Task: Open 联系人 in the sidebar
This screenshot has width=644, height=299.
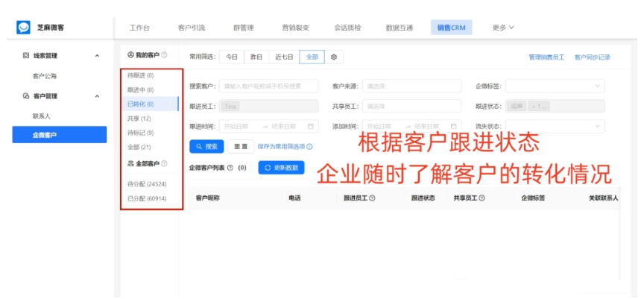Action: pyautogui.click(x=42, y=116)
